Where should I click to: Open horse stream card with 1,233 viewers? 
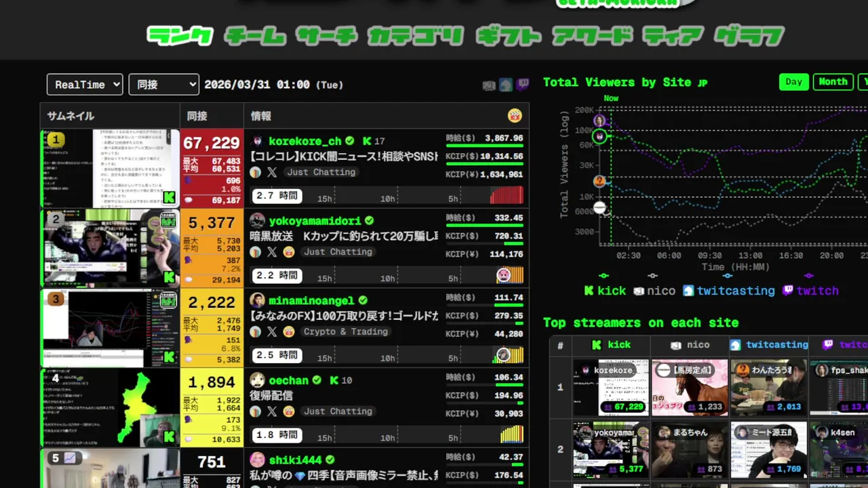(x=690, y=387)
